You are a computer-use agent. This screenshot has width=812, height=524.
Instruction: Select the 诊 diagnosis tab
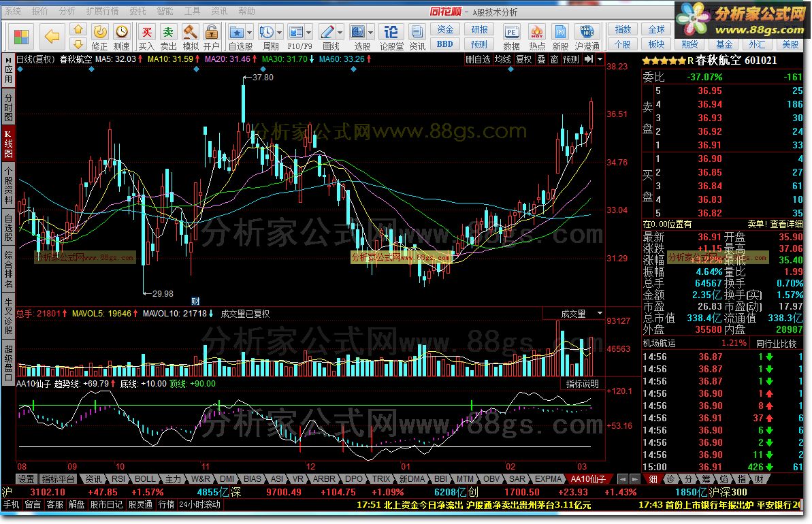(x=670, y=480)
